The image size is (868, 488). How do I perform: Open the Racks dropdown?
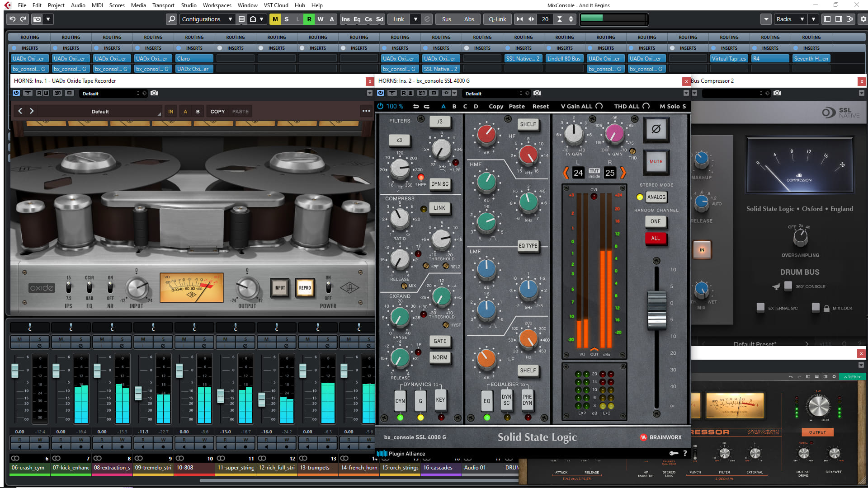tap(790, 19)
